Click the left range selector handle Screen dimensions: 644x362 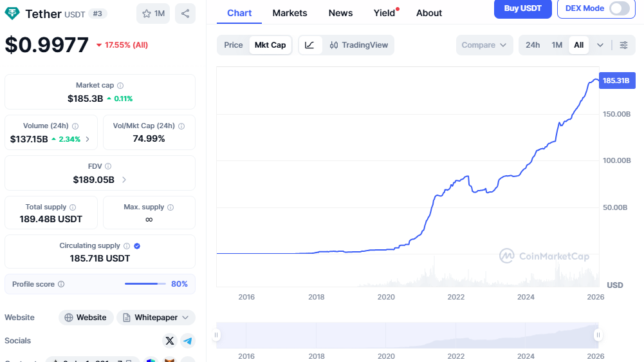(x=216, y=335)
